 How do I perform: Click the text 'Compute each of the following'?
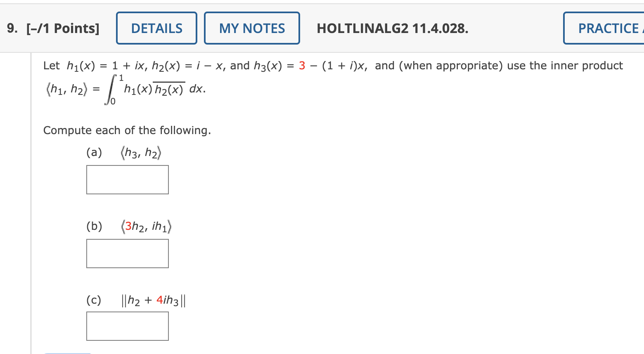127,130
